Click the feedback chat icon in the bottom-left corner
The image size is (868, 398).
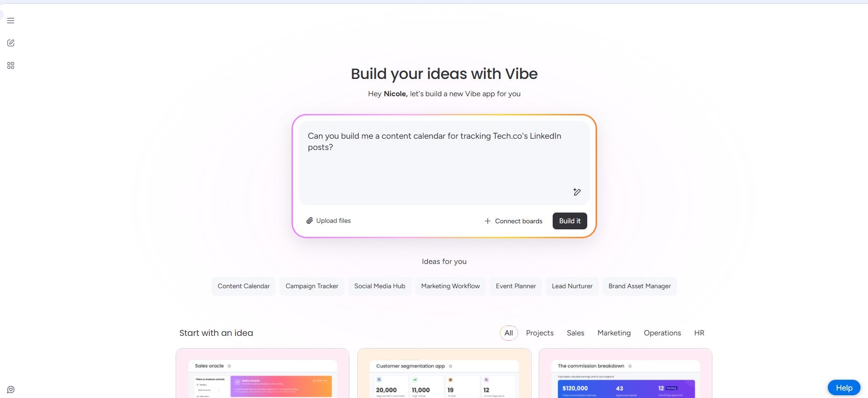click(x=11, y=390)
